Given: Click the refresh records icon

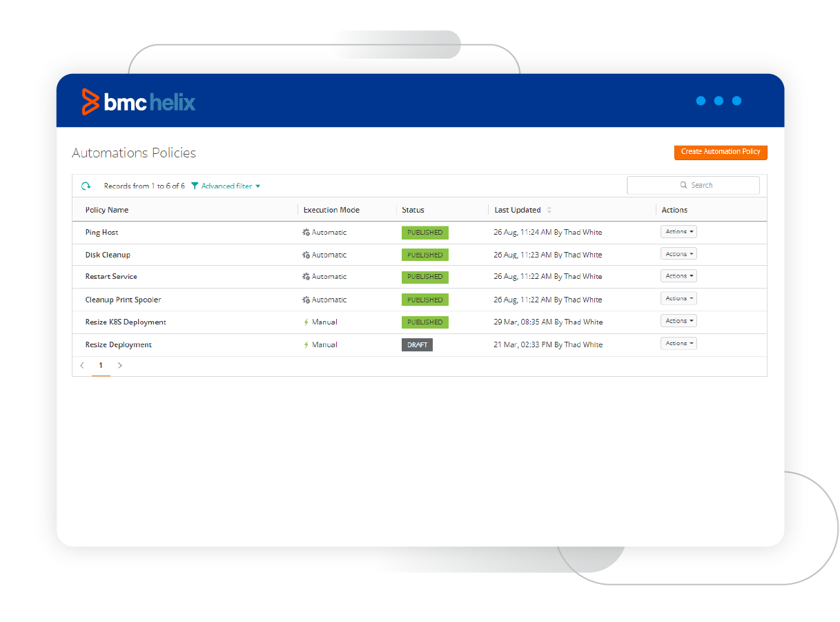Looking at the screenshot, I should tap(86, 186).
